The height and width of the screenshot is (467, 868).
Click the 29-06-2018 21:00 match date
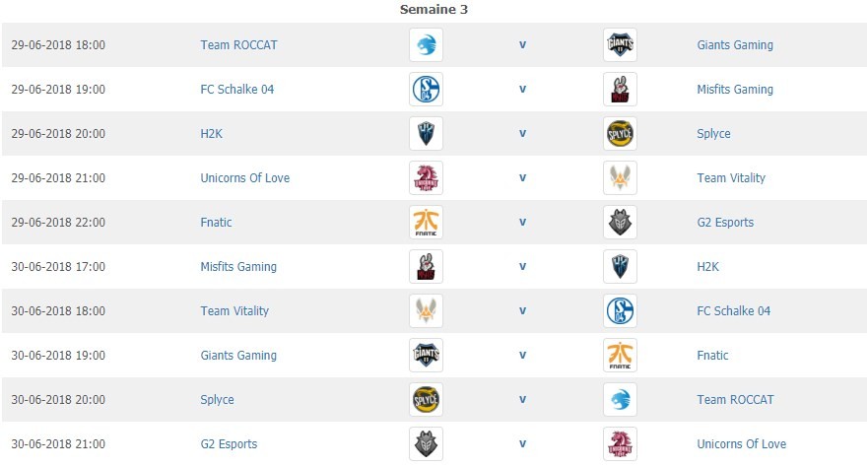58,177
